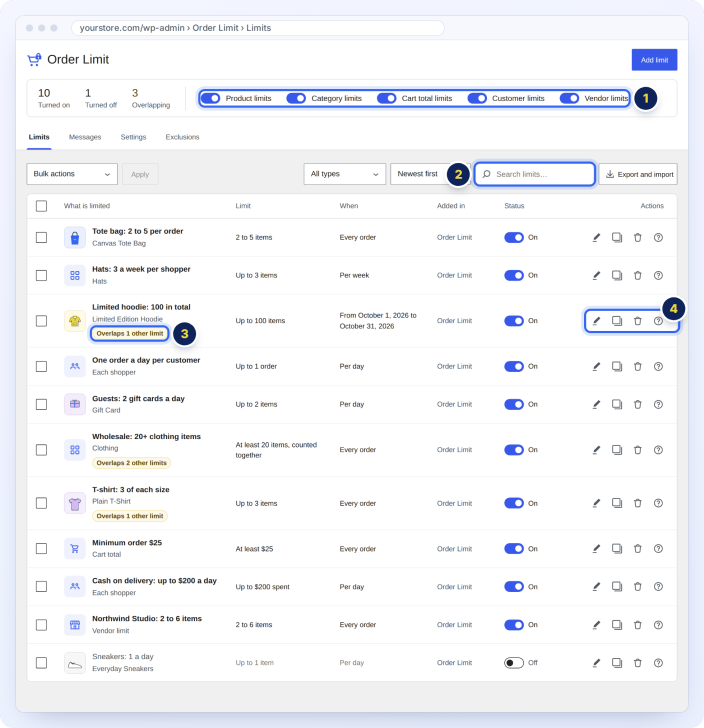Open help for Sneakers limit
Image resolution: width=704 pixels, height=728 pixels.
point(658,663)
